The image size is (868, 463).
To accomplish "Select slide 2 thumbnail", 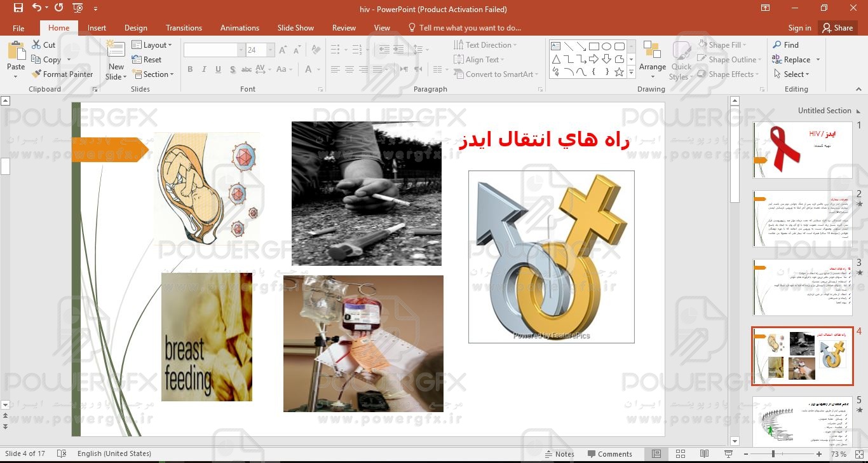I will tap(802, 219).
